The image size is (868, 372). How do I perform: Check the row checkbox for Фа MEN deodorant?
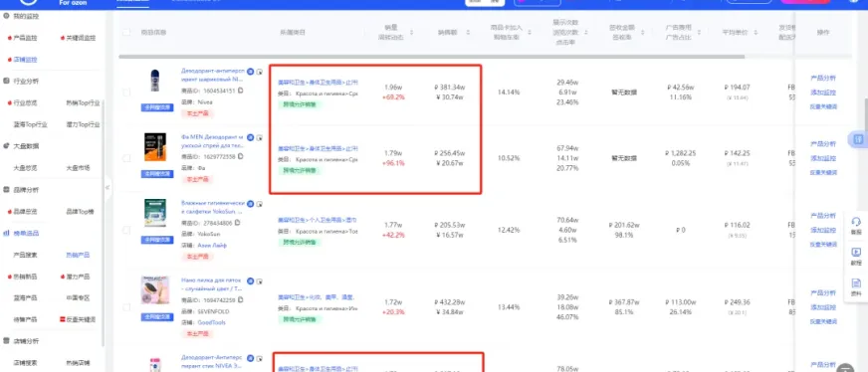coord(126,158)
